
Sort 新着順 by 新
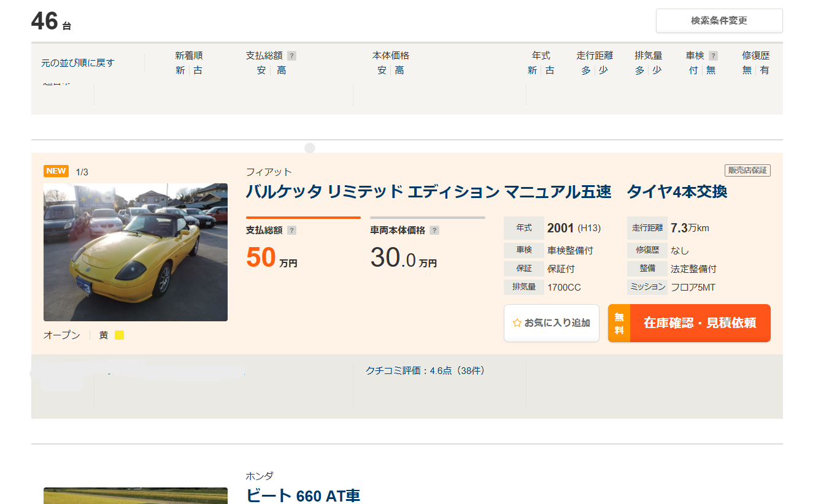(180, 70)
